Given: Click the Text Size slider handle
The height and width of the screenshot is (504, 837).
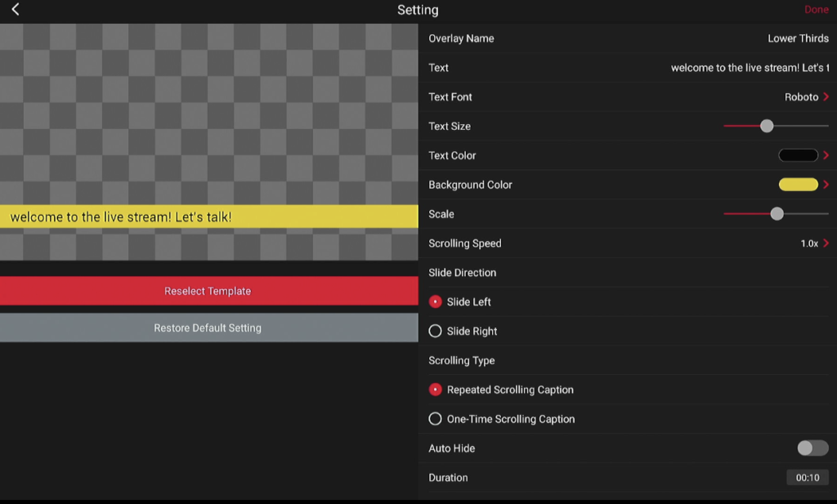Looking at the screenshot, I should (767, 126).
